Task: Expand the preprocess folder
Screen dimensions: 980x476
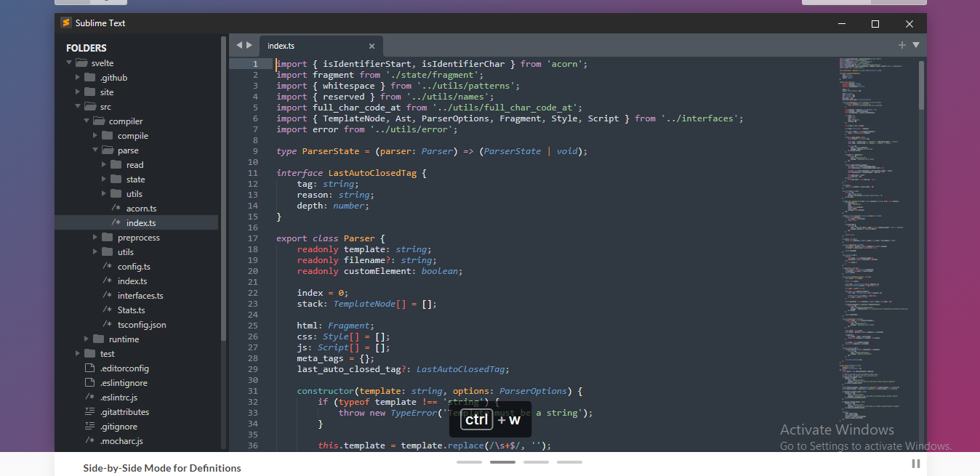Action: pos(96,238)
